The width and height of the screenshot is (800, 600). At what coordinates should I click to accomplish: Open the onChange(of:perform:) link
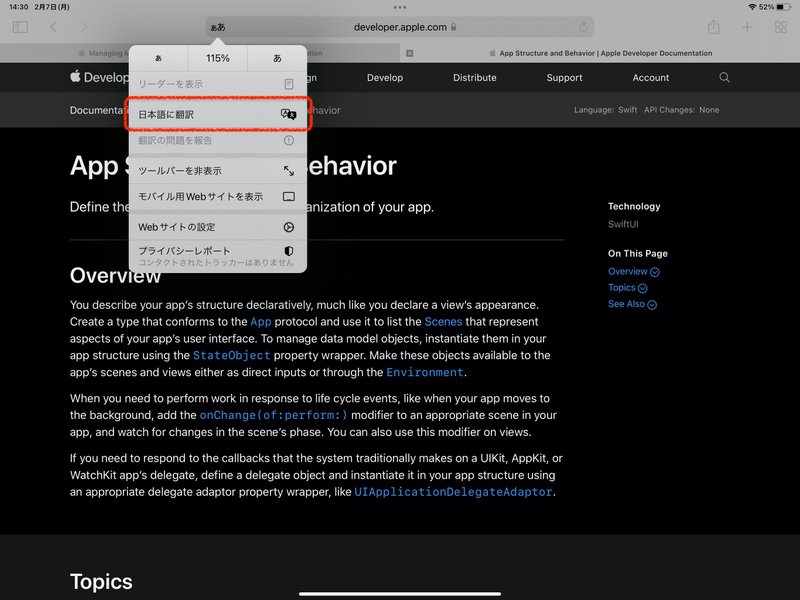pyautogui.click(x=273, y=415)
